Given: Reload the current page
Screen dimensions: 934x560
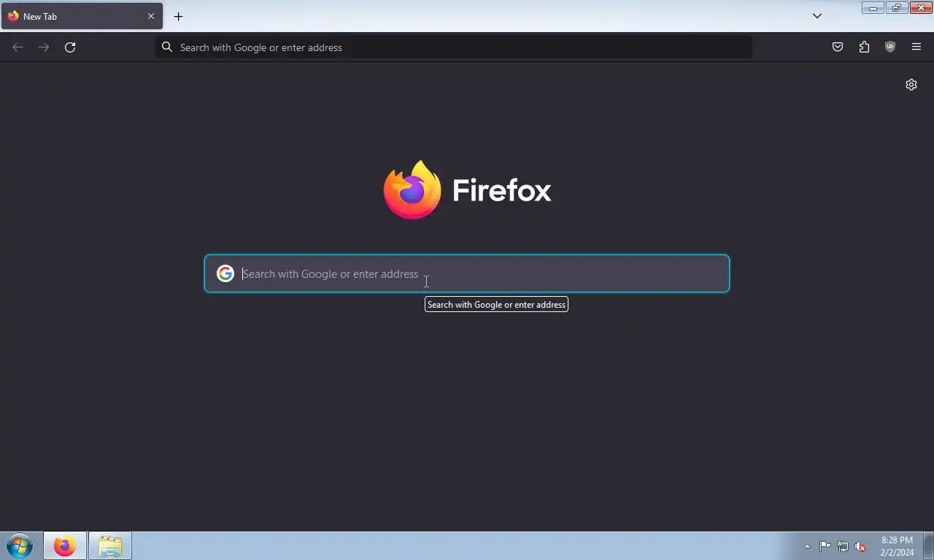Looking at the screenshot, I should click(70, 47).
